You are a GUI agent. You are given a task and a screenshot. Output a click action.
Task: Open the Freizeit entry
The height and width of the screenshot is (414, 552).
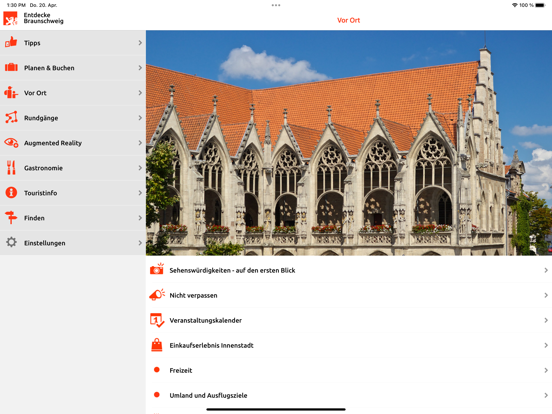click(x=349, y=370)
